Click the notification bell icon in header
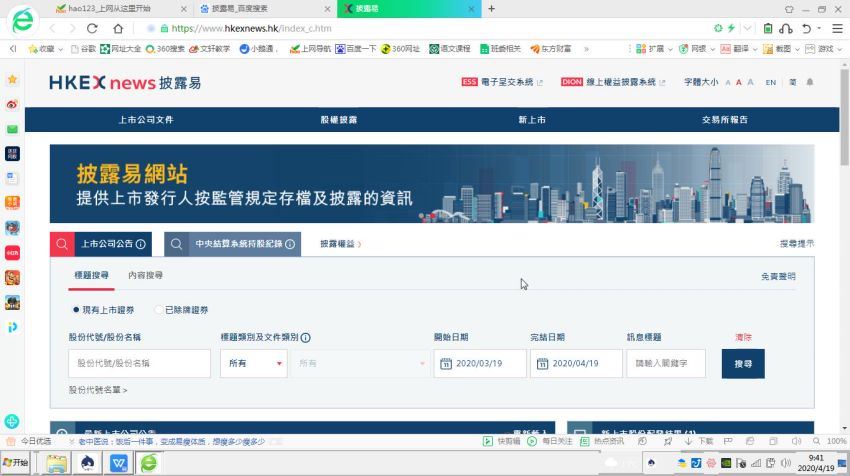The height and width of the screenshot is (476, 850). (x=810, y=82)
